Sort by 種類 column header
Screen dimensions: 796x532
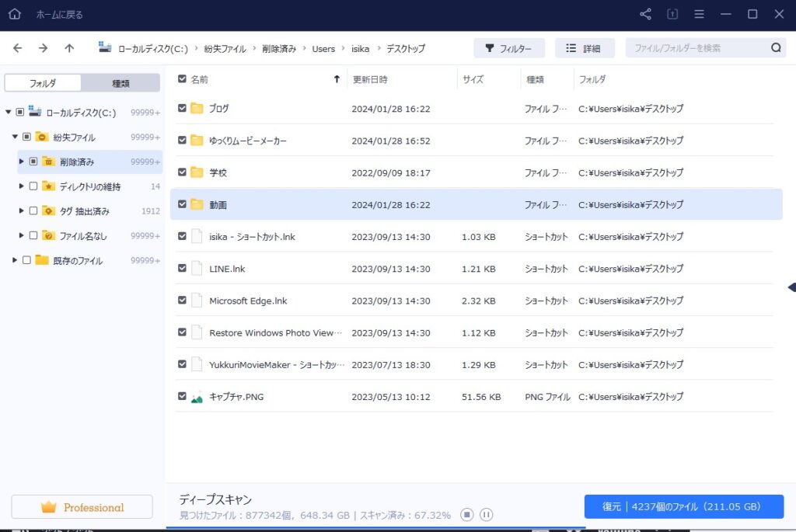535,80
